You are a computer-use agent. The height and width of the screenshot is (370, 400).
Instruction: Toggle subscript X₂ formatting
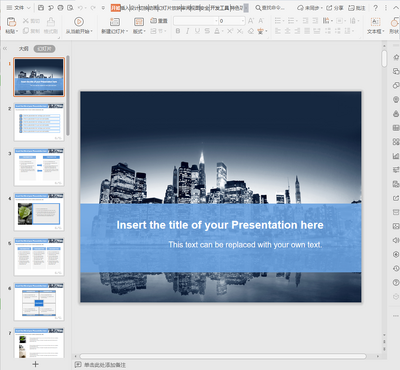point(240,31)
